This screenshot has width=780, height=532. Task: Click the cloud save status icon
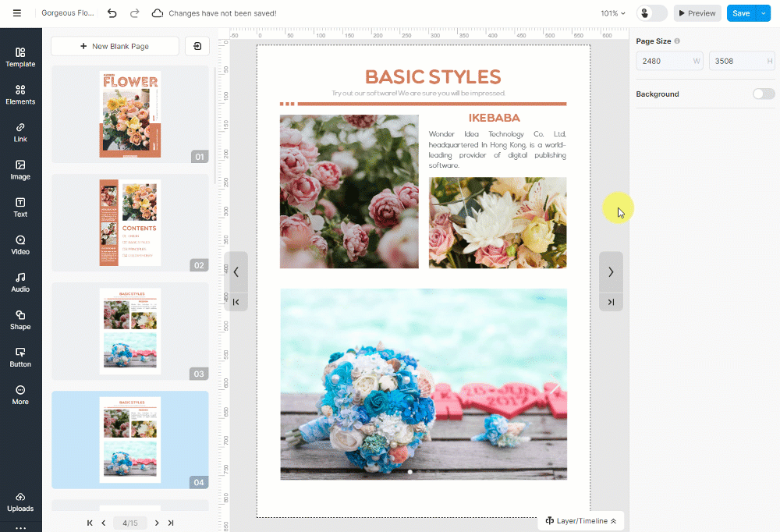[x=158, y=13]
